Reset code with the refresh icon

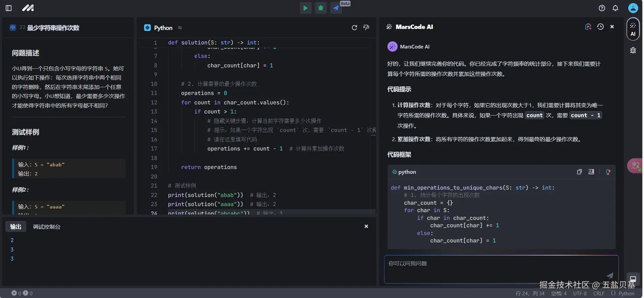pos(354,28)
